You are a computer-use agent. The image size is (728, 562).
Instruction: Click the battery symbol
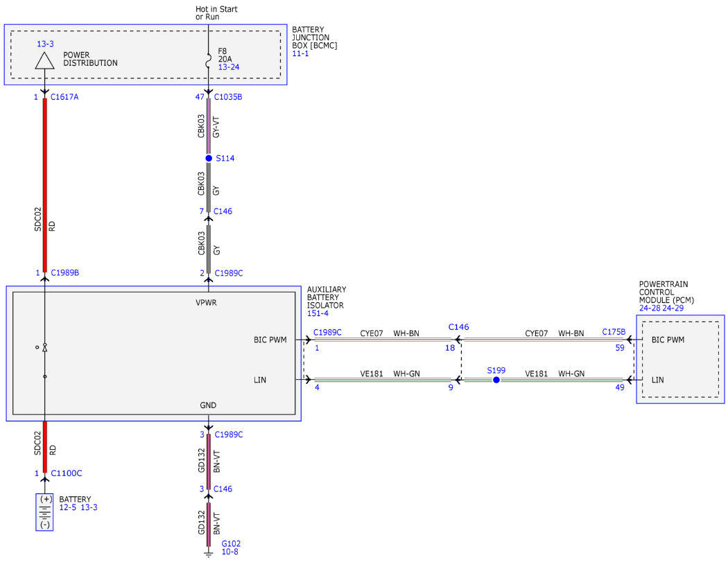coord(44,512)
